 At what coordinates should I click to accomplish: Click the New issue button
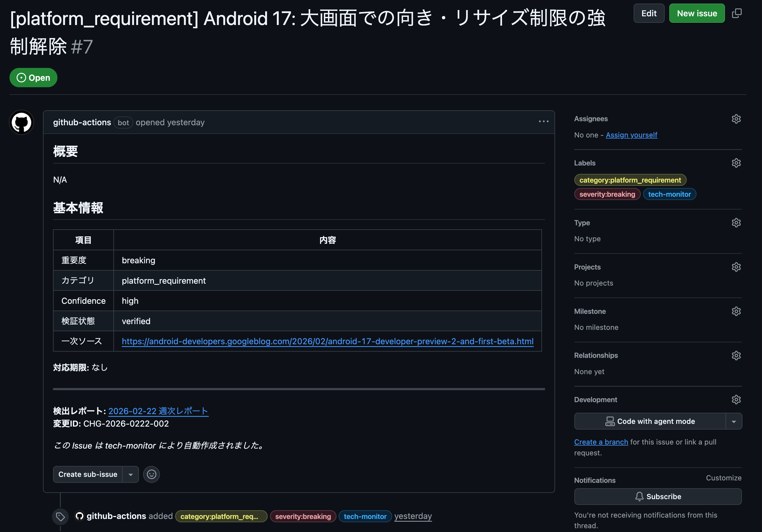click(x=697, y=13)
